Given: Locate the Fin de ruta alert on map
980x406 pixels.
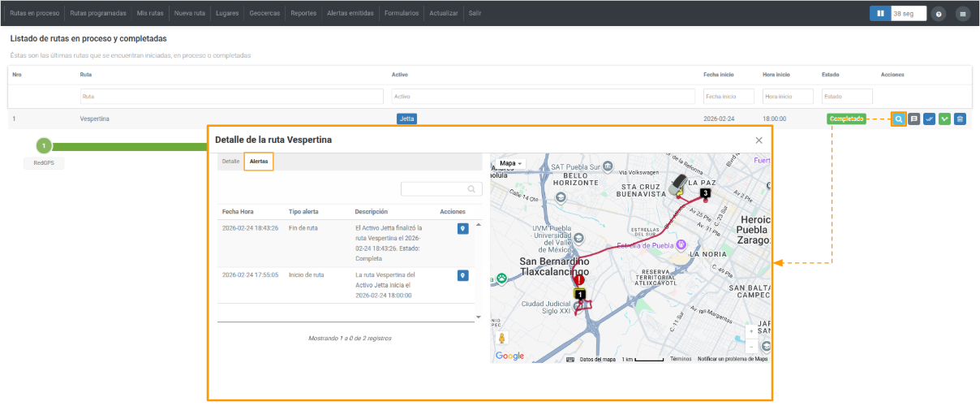Looking at the screenshot, I should (463, 229).
